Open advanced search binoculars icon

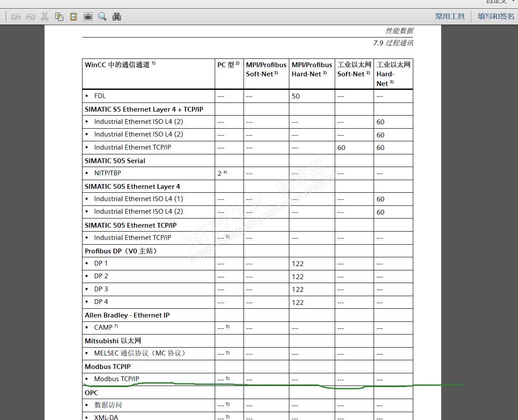pos(117,17)
